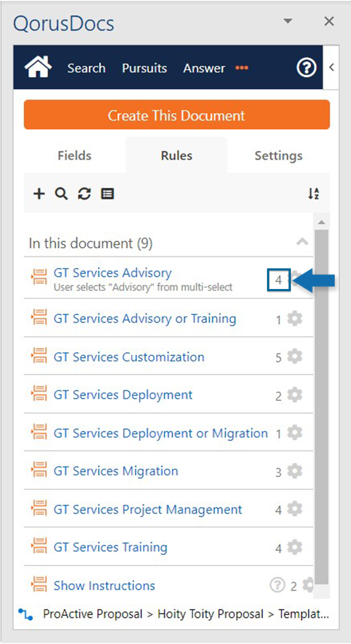This screenshot has height=644, width=351.
Task: Open the list view icon in rules toolbar
Action: coord(107,194)
